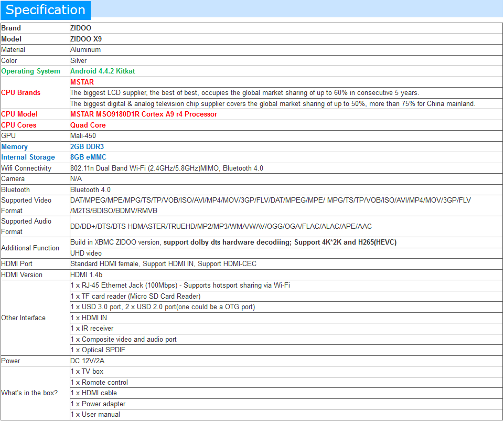Click the 'Other Interface' label

point(24,318)
